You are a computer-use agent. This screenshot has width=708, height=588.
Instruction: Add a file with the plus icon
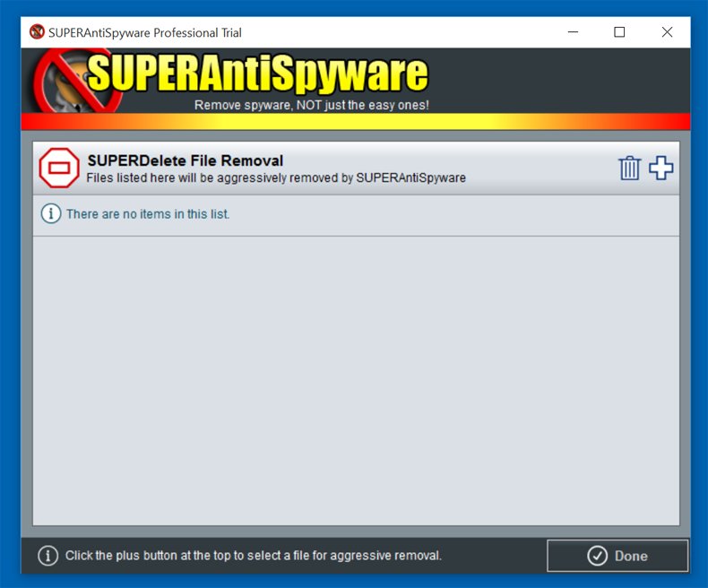coord(661,168)
